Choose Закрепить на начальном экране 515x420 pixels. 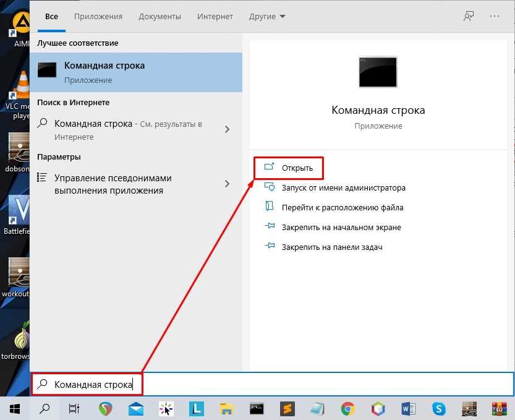341,228
